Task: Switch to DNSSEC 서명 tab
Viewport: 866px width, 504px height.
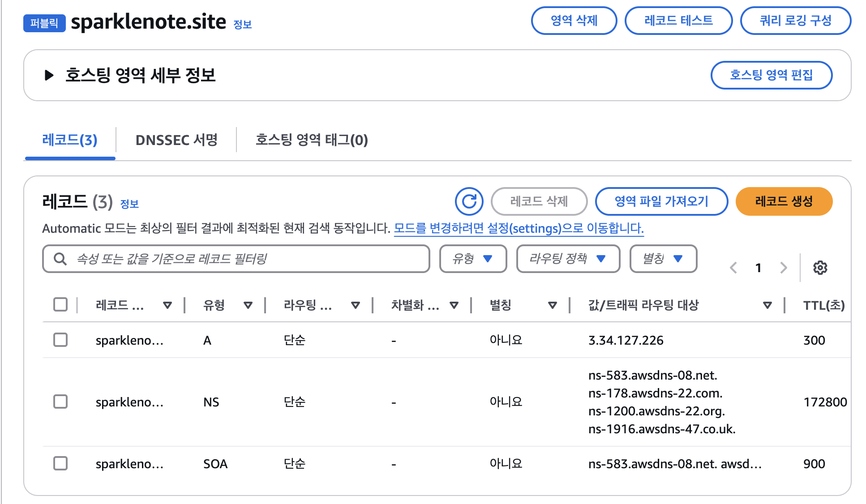Action: (x=176, y=140)
